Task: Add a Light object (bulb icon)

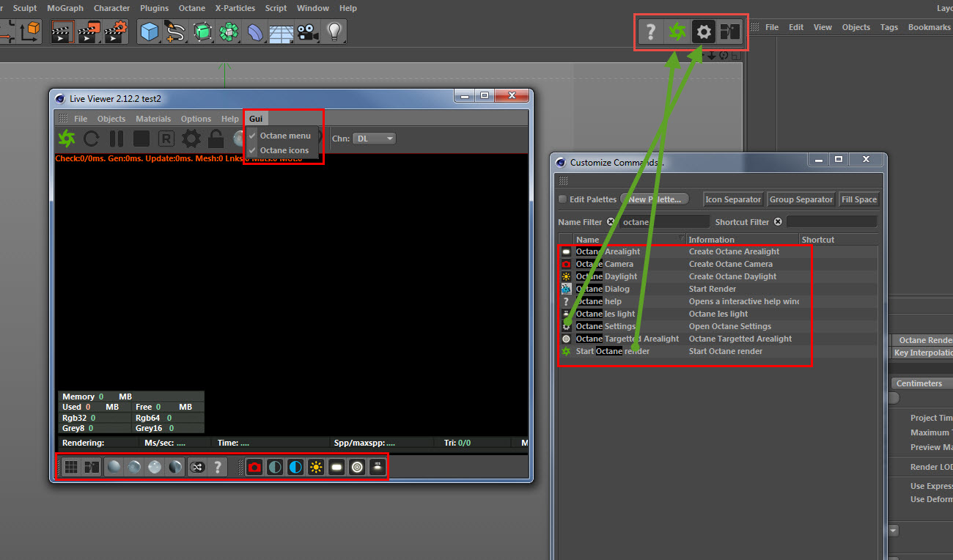Action: (334, 32)
